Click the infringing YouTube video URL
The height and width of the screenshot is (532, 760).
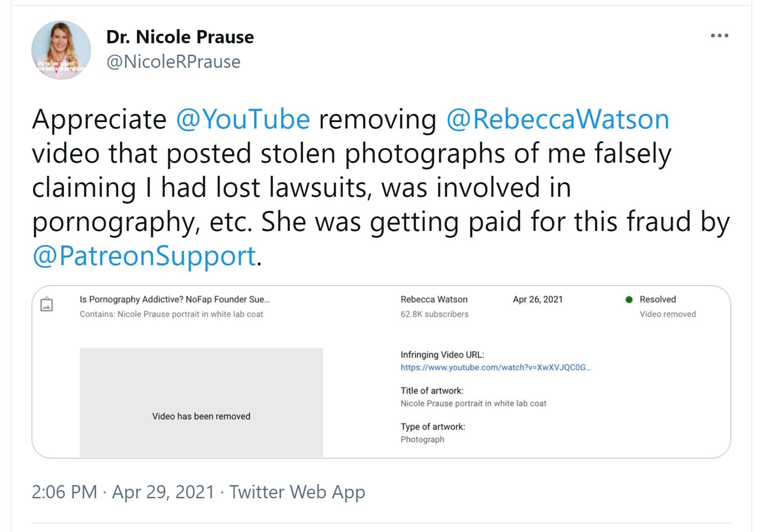coord(495,368)
